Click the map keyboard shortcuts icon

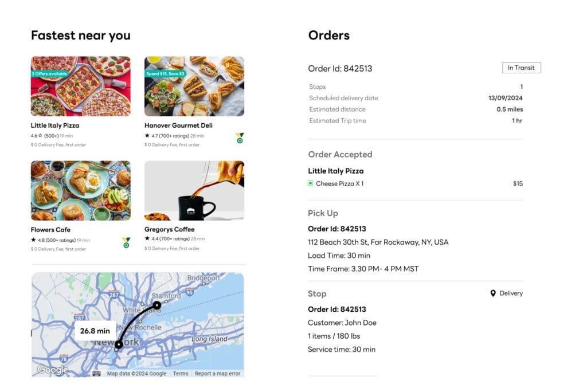pos(96,374)
